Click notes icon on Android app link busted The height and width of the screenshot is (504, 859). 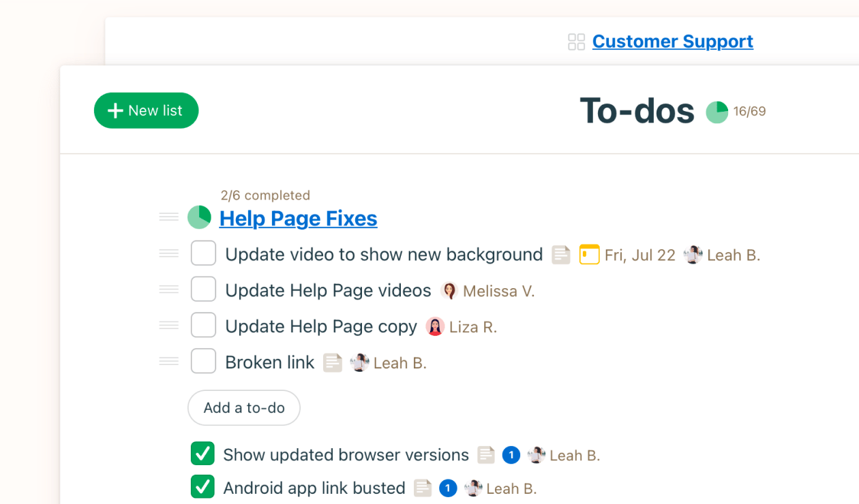click(423, 488)
